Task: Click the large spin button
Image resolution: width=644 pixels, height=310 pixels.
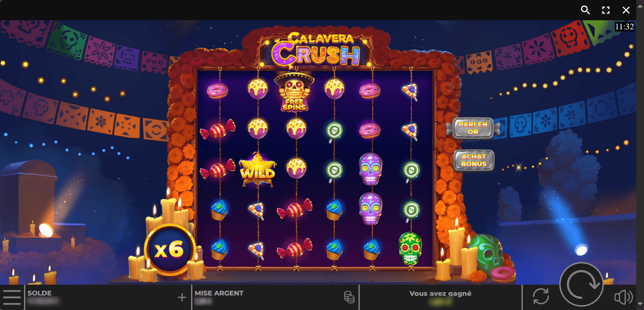Action: point(582,284)
